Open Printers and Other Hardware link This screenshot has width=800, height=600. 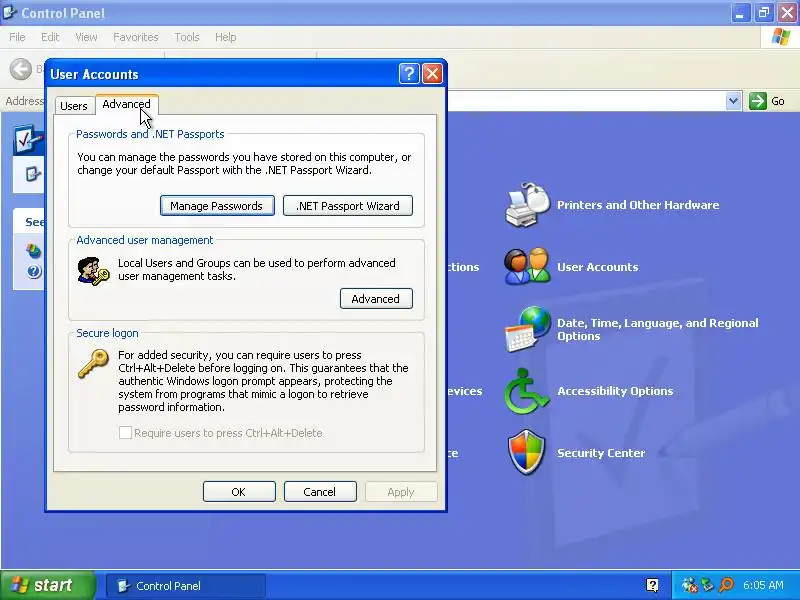pos(638,205)
